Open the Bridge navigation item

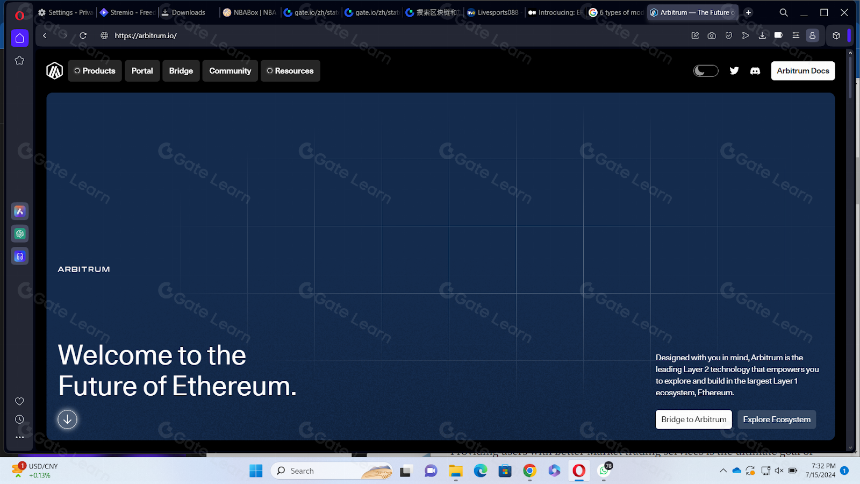181,71
